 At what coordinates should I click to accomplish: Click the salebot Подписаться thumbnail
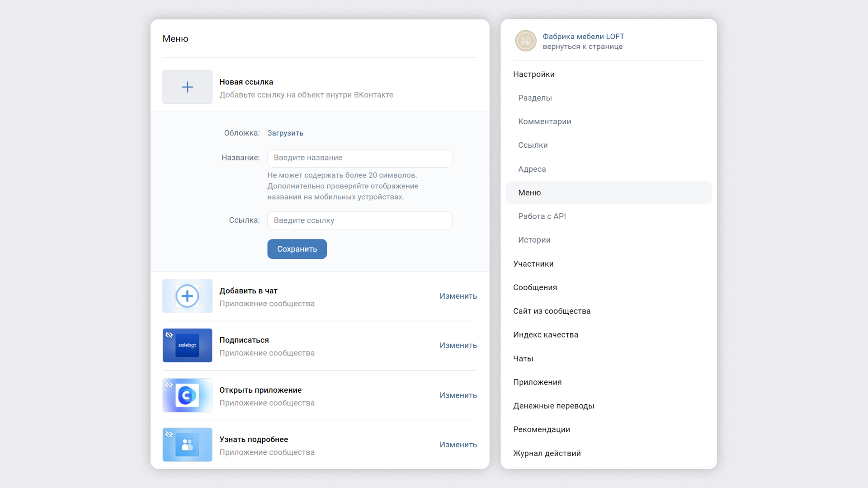coord(187,345)
